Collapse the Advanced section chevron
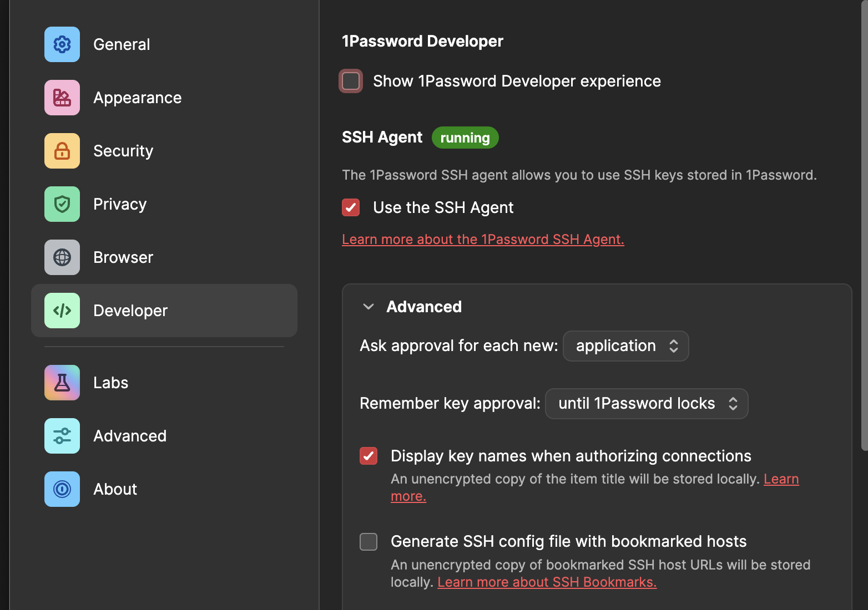Screen dimensions: 868x610 (x=368, y=307)
